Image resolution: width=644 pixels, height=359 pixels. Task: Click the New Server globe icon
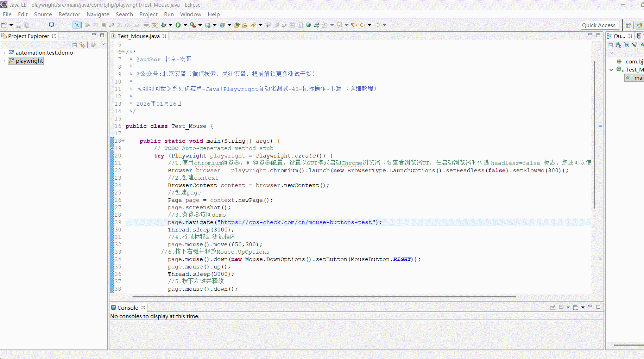pyautogui.click(x=208, y=25)
